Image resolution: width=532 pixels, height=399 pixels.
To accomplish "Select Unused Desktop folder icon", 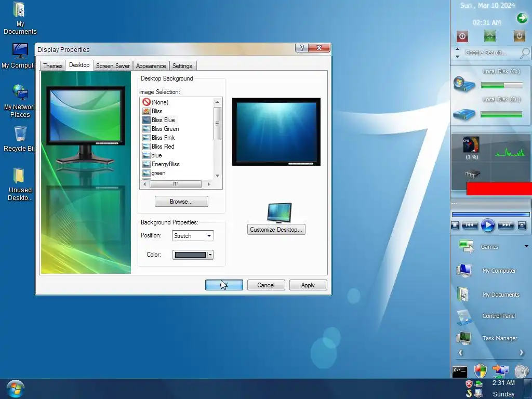I will point(20,184).
